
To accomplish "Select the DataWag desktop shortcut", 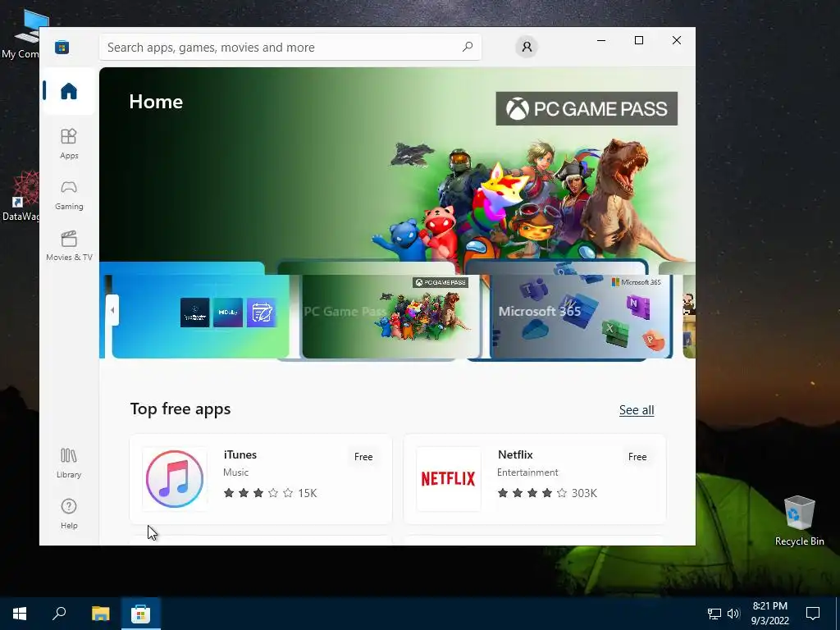I will point(21,196).
